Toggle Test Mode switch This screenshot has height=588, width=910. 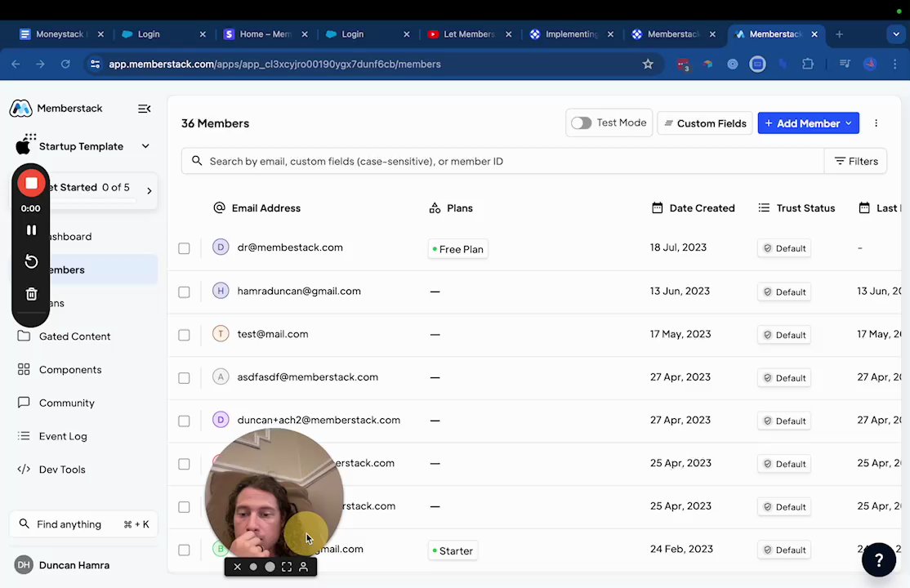[581, 123]
